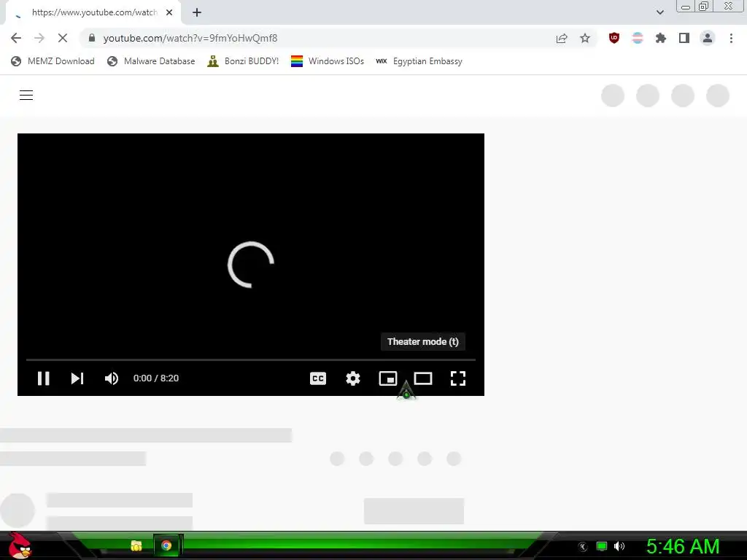
Task: Click the Chrome taskbar icon
Action: 166,545
